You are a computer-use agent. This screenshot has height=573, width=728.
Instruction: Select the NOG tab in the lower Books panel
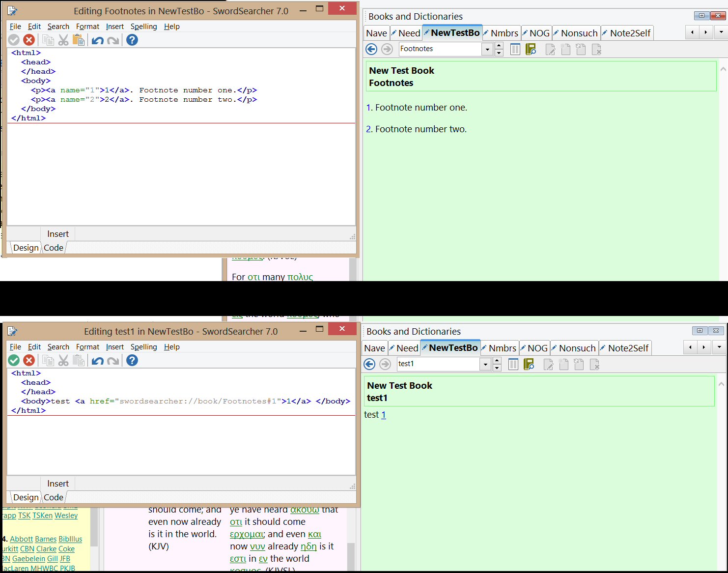[x=534, y=348]
